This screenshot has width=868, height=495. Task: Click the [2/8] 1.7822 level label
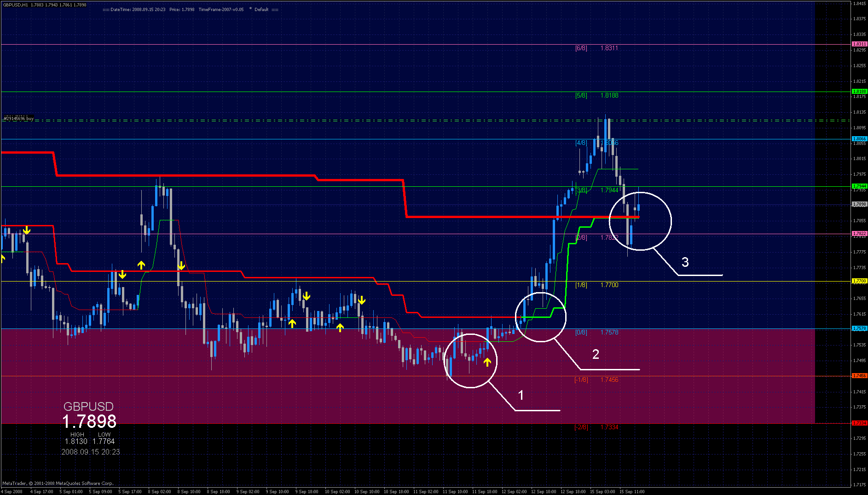[x=596, y=238]
